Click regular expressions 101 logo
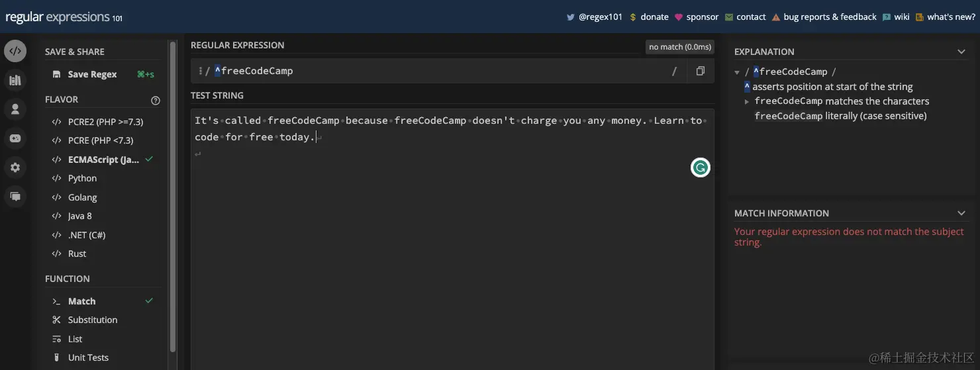 [x=64, y=17]
